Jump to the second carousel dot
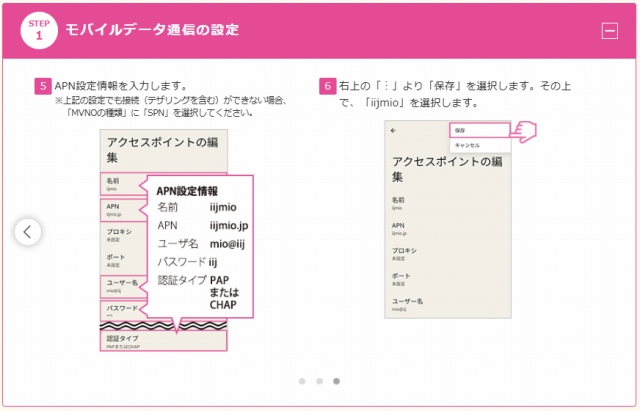Viewport: 640px width, 411px height. click(x=320, y=381)
